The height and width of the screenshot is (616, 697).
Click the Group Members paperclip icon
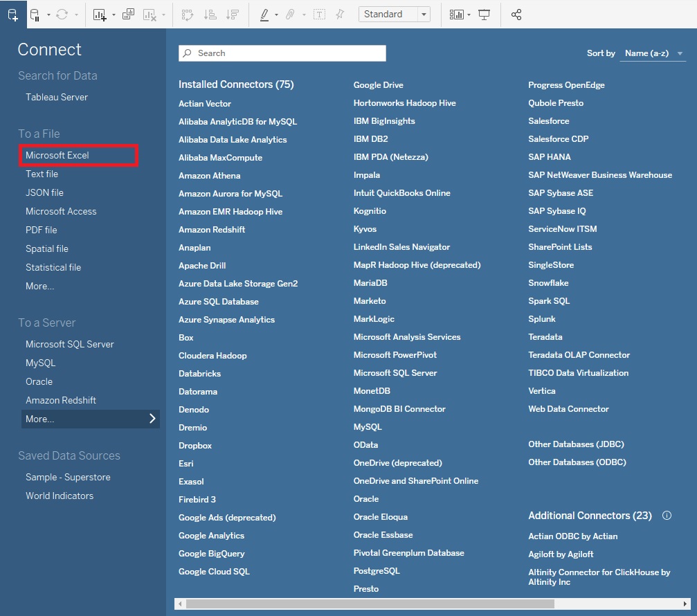pos(290,15)
